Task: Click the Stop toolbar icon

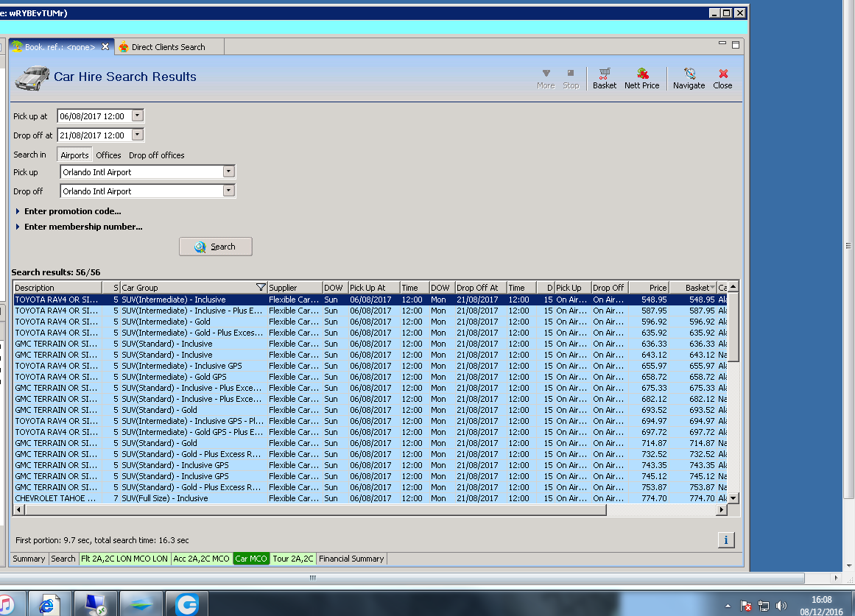Action: pos(571,79)
